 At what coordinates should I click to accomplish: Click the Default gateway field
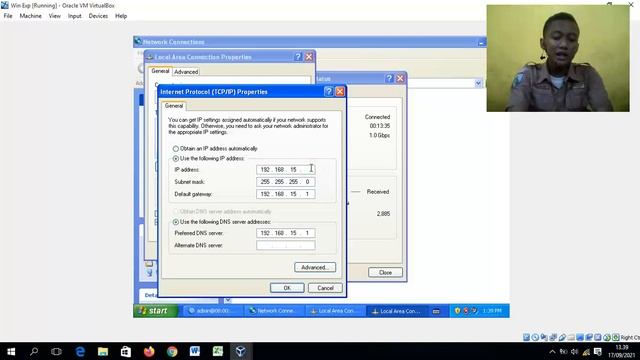(x=286, y=194)
